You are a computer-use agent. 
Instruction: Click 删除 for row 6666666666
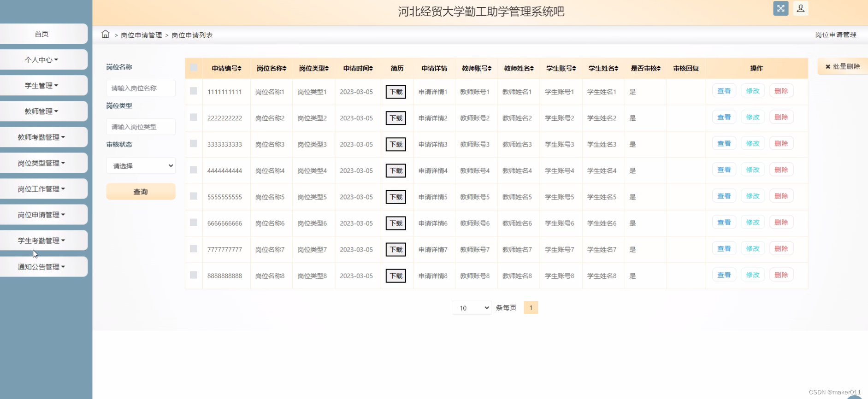(781, 222)
